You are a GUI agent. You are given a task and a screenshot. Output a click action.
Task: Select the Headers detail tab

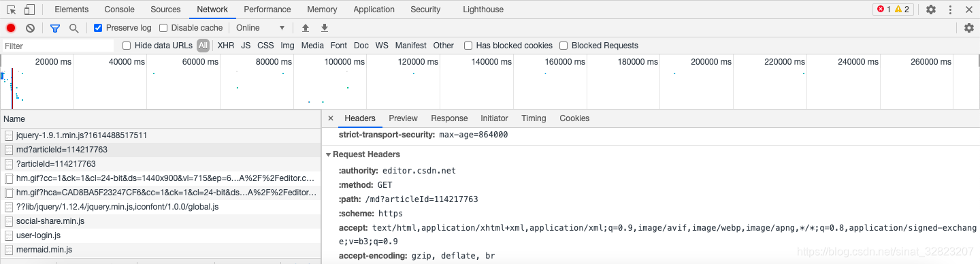[x=360, y=118]
